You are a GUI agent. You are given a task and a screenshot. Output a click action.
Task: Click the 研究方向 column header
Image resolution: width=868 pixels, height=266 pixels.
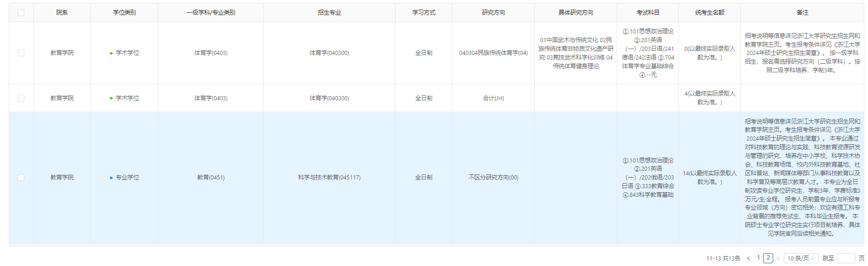point(494,13)
